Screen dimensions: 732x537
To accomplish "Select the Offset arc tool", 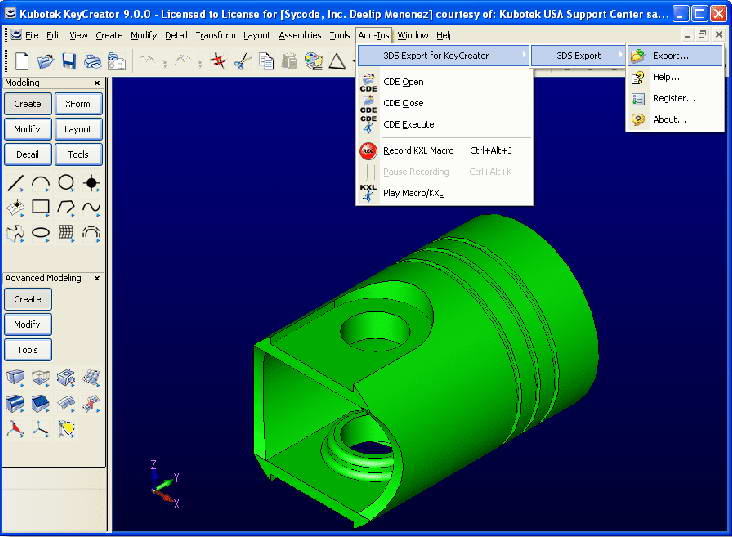I will [x=91, y=233].
